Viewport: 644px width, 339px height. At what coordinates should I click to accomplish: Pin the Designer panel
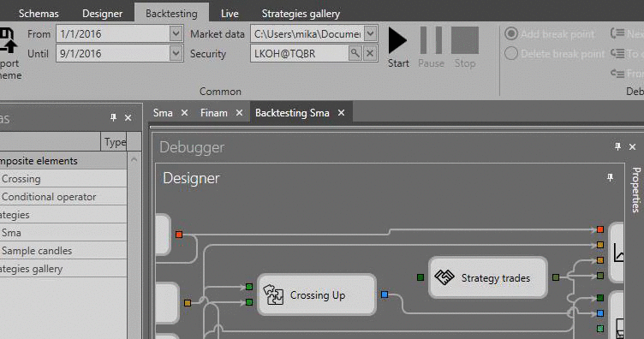610,177
